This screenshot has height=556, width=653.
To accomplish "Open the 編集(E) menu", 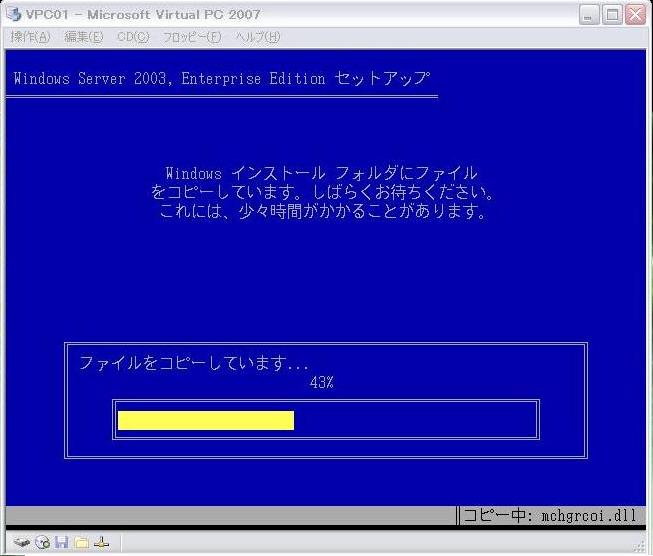I will pos(83,37).
